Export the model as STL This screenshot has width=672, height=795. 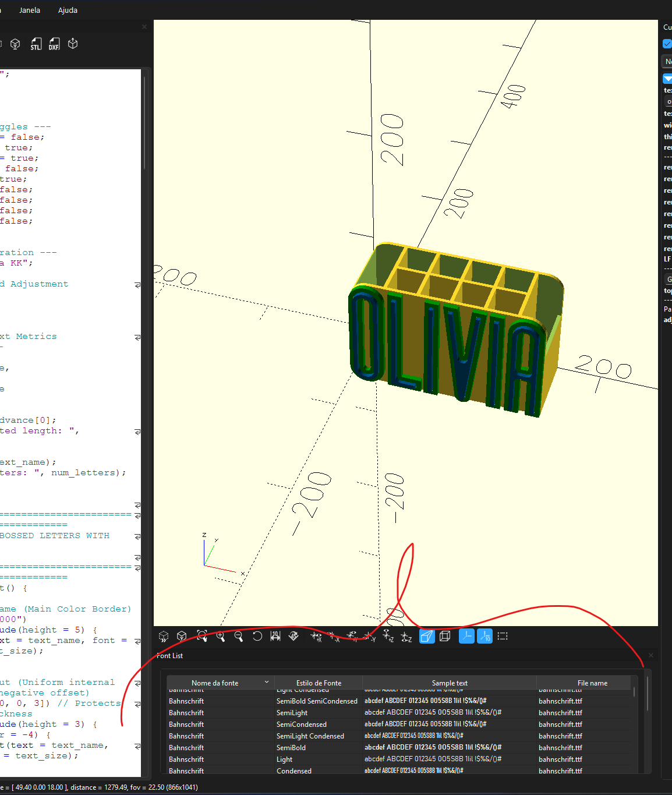(36, 44)
